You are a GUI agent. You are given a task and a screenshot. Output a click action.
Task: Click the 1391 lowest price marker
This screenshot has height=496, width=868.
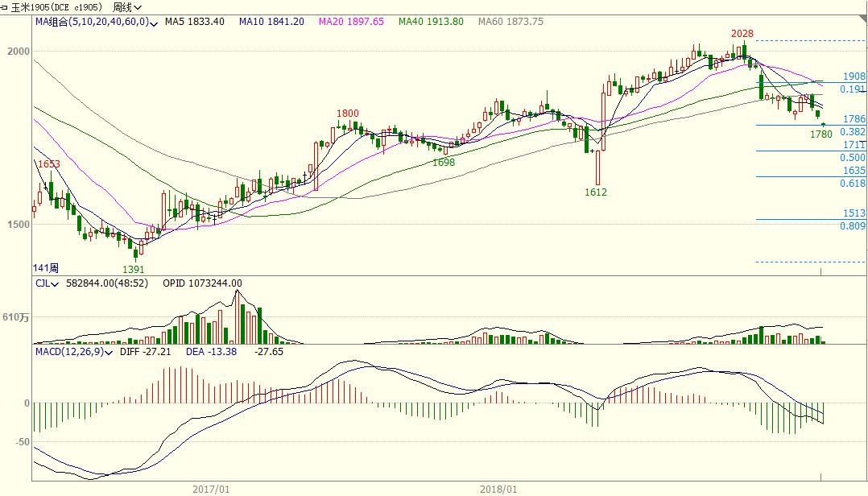coord(134,269)
